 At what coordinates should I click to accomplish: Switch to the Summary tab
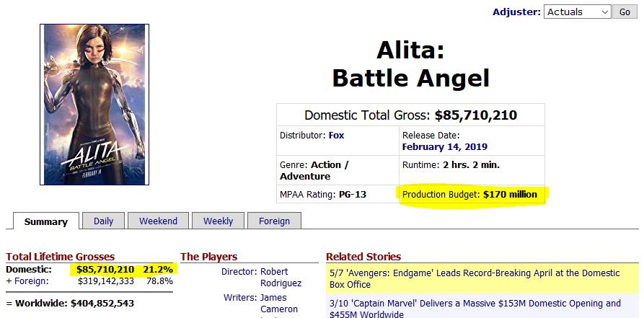pos(46,221)
